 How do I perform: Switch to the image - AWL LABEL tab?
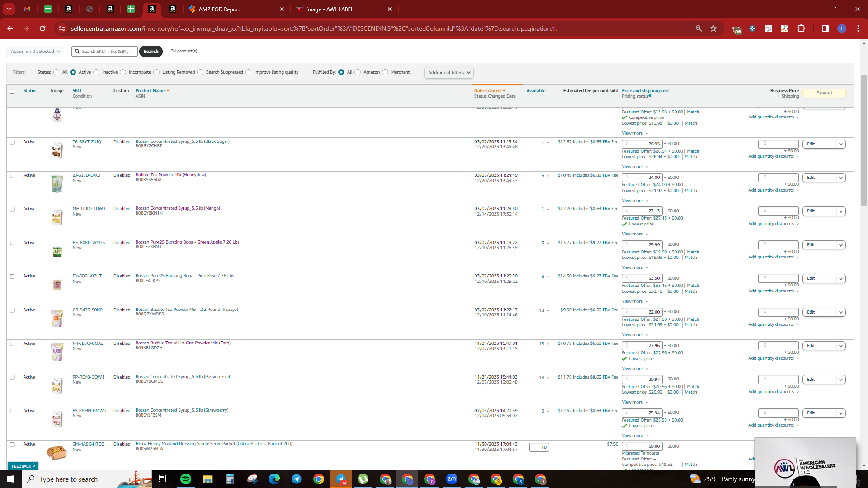[344, 9]
